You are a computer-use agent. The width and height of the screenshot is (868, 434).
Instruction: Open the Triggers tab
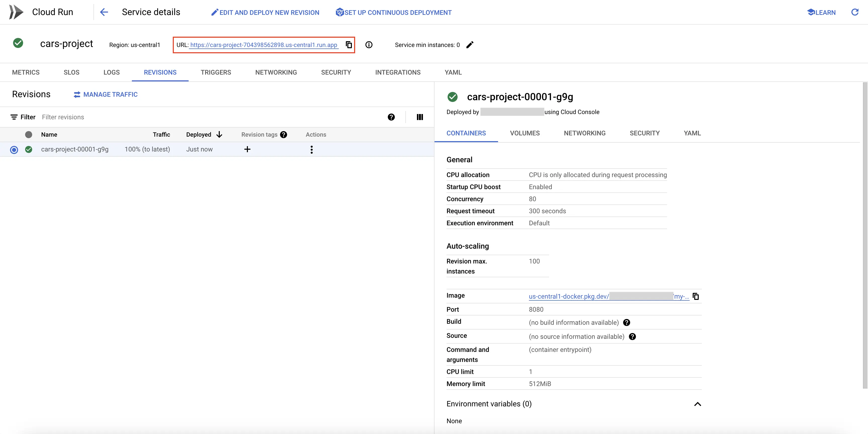pos(216,72)
